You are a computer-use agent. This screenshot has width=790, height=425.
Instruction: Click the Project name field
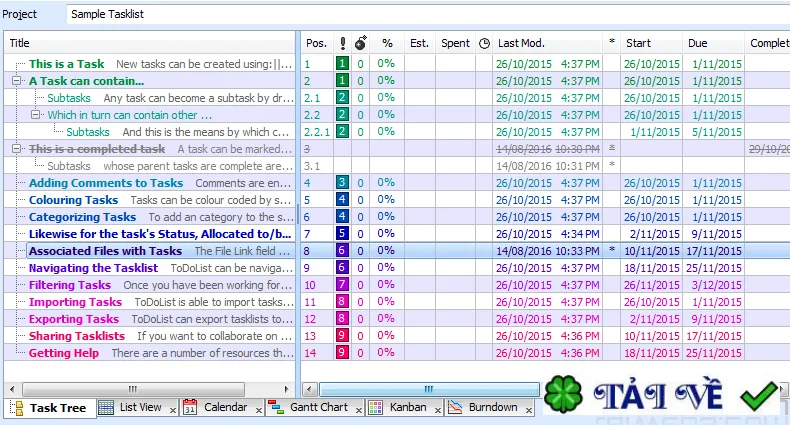coord(428,14)
